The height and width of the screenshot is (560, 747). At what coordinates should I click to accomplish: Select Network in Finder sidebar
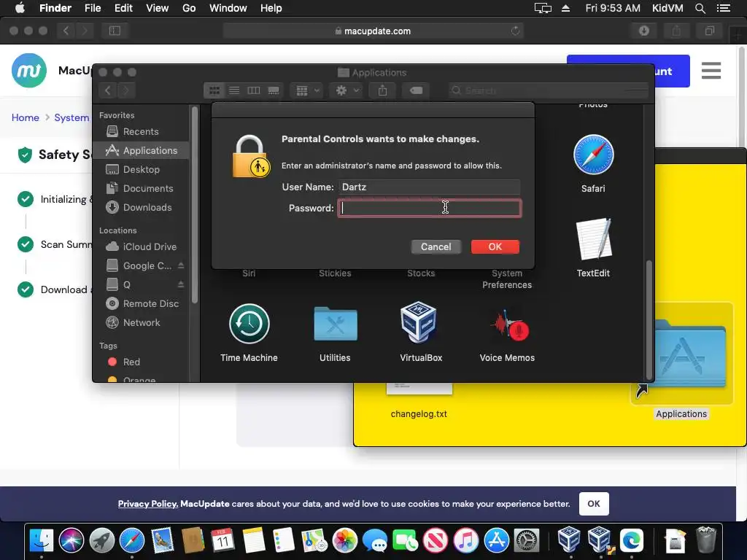pos(141,323)
